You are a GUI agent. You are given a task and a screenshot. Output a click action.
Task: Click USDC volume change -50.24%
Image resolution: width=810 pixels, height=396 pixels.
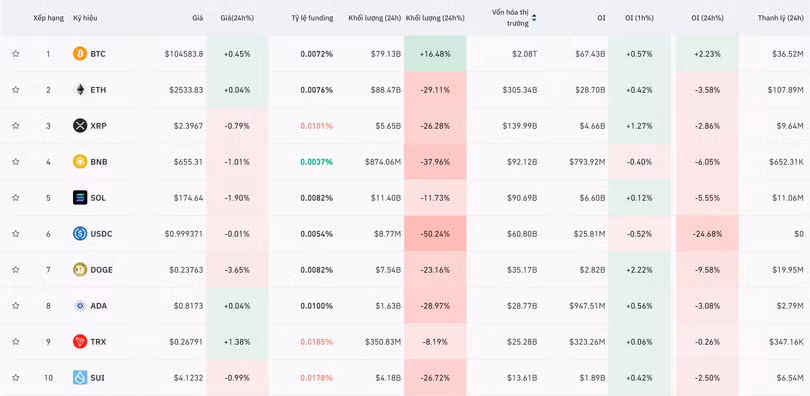(435, 233)
